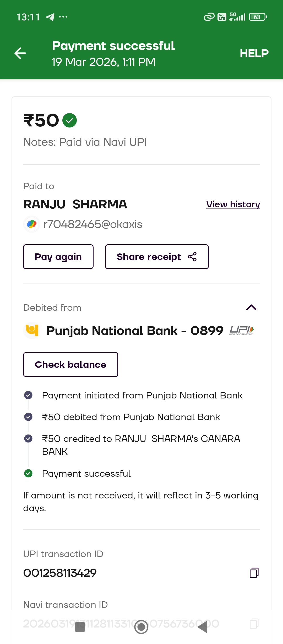283x644 pixels.
Task: Tap recipient UPI address r70482465@okaxis
Action: coord(93,224)
